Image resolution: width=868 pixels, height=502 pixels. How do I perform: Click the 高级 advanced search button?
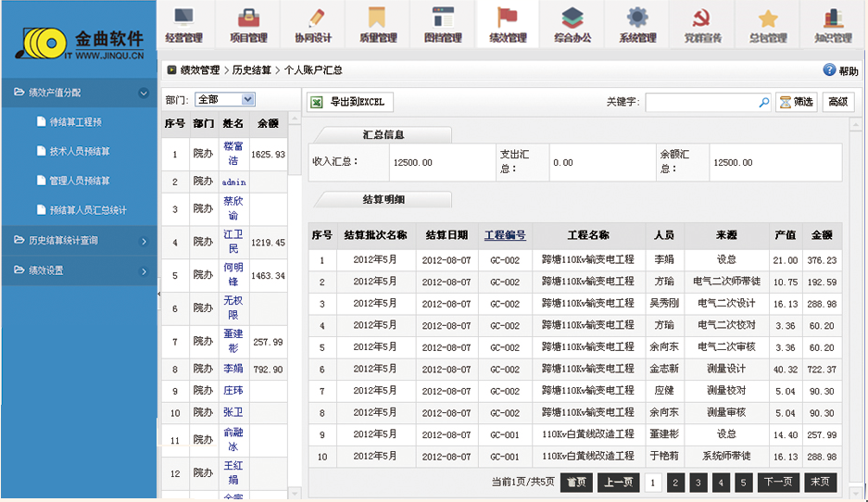pyautogui.click(x=837, y=102)
